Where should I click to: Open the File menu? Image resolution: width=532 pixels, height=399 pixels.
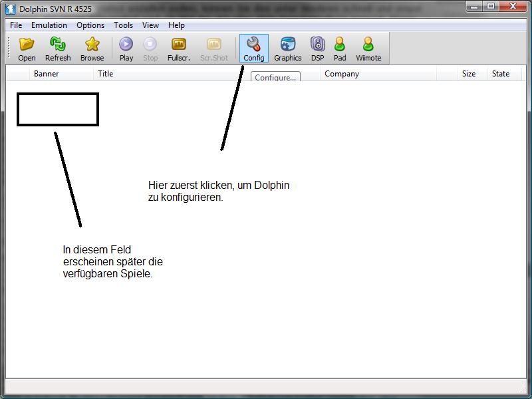16,25
